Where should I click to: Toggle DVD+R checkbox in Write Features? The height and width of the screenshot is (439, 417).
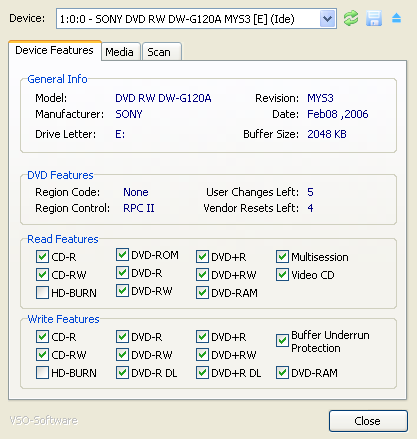[202, 337]
